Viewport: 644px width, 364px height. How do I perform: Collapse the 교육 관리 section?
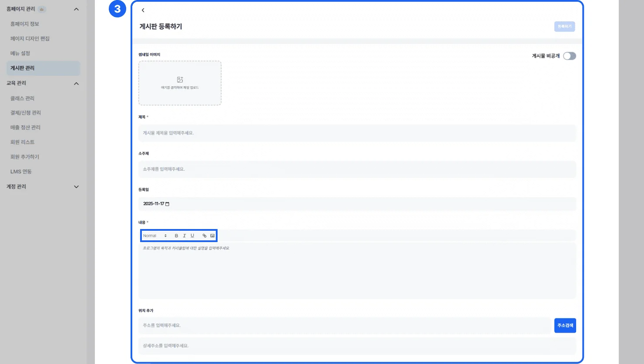pos(76,84)
